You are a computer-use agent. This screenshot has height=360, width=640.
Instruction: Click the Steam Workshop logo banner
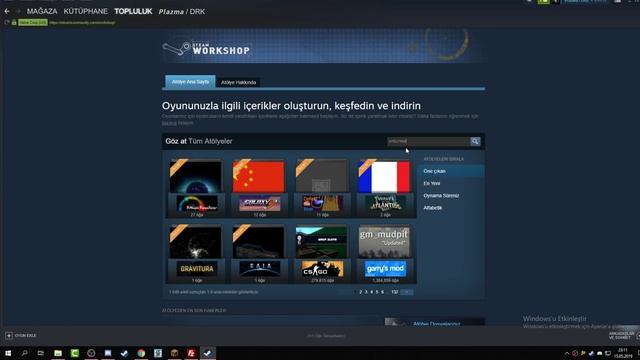click(x=206, y=49)
